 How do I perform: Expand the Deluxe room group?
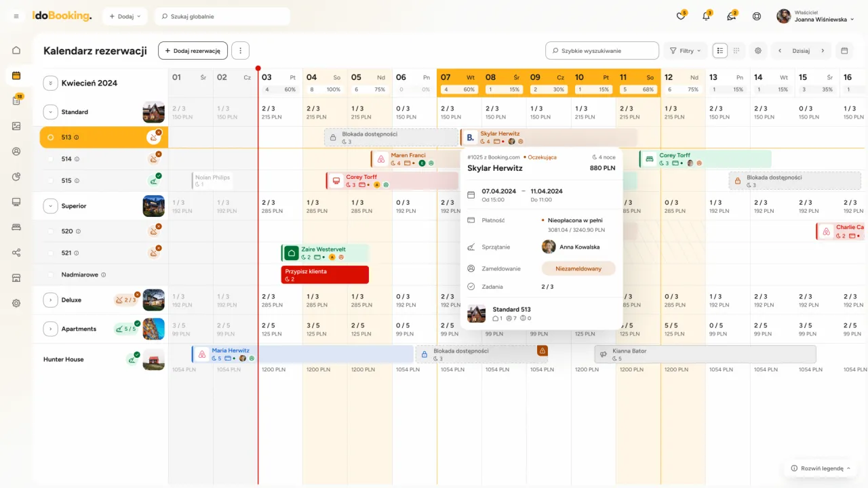[x=50, y=300]
